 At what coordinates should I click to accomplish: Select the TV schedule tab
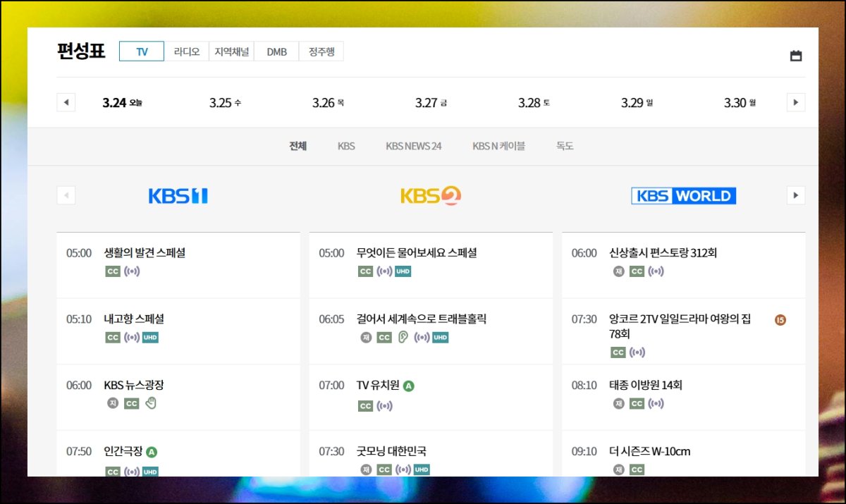[142, 51]
